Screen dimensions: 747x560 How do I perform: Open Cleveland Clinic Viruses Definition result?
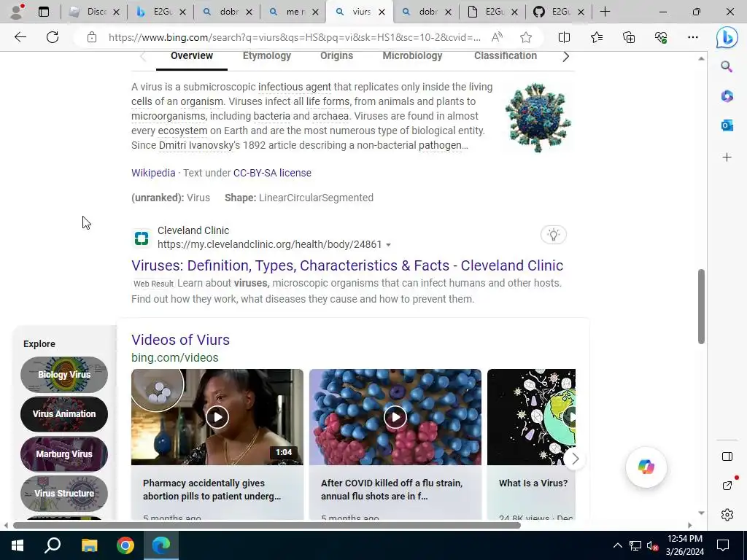click(x=347, y=265)
